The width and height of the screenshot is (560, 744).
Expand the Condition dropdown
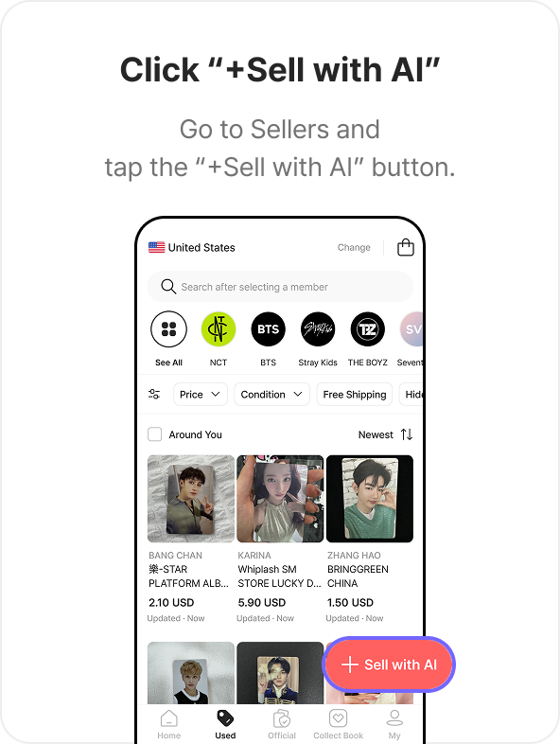[271, 395]
